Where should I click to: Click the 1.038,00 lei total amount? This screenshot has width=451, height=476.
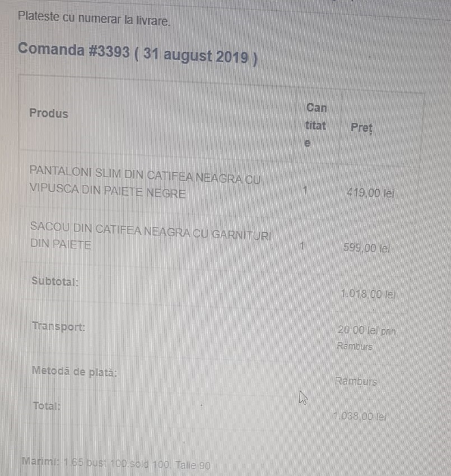[360, 416]
